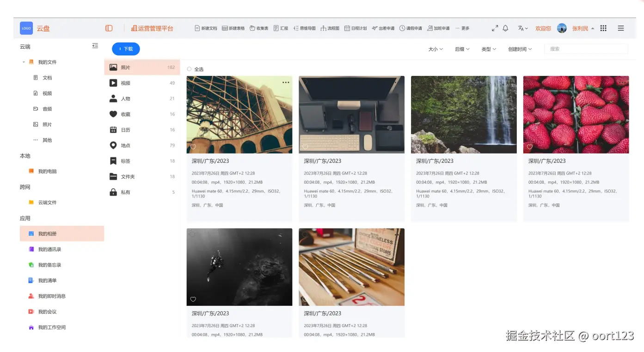Open the 大小 filter dropdown

click(x=435, y=49)
